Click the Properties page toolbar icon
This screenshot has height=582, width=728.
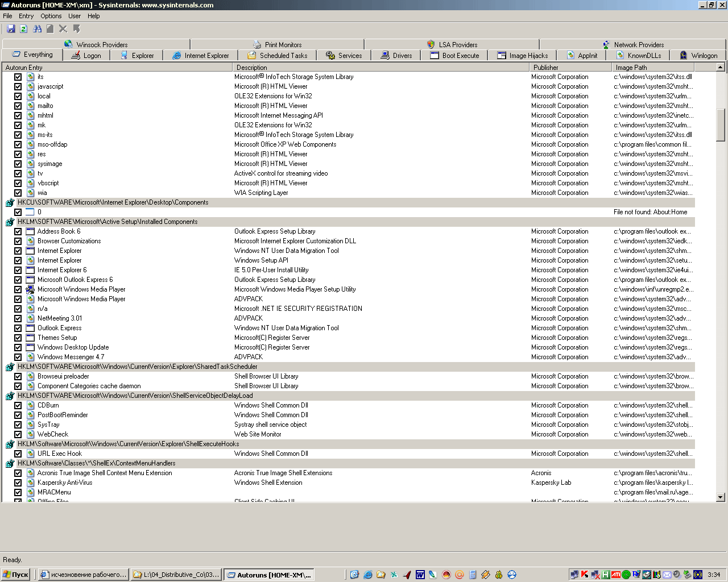[x=50, y=28]
